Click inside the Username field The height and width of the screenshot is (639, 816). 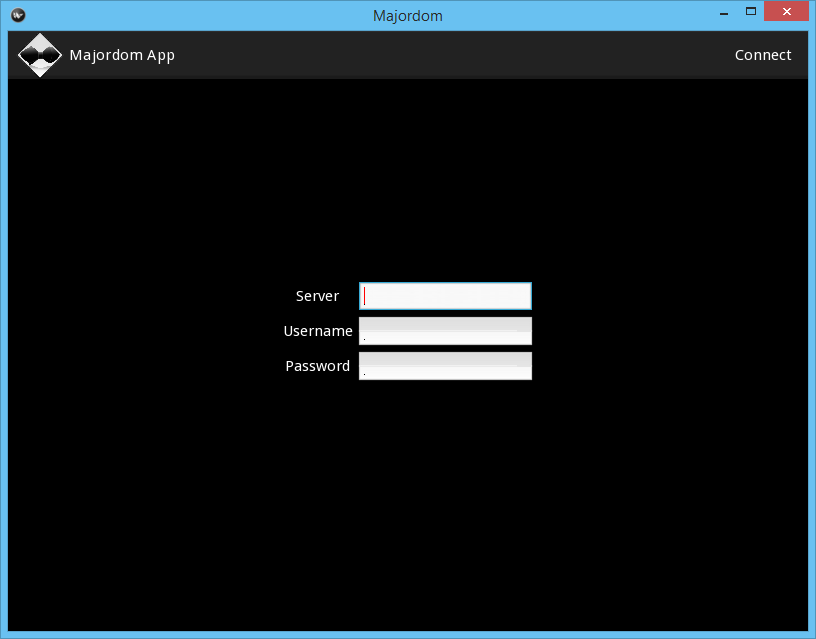(445, 330)
